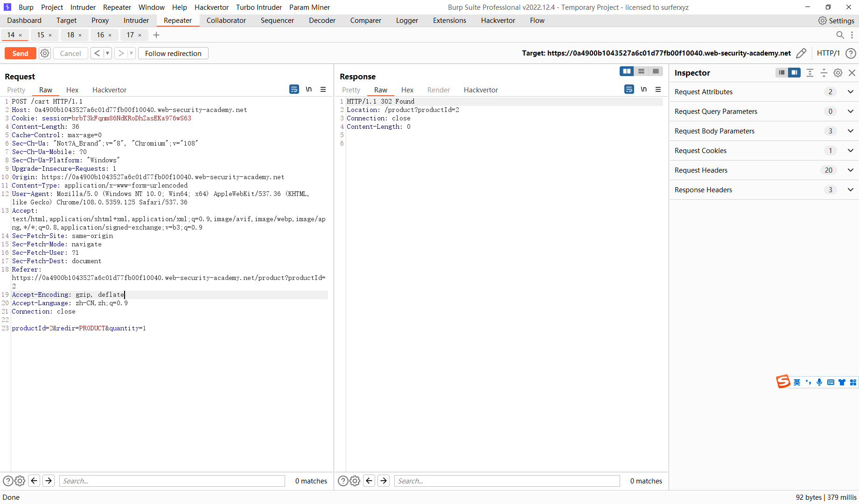This screenshot has height=504, width=859.
Task: Switch Request view to Hex
Action: pos(72,90)
